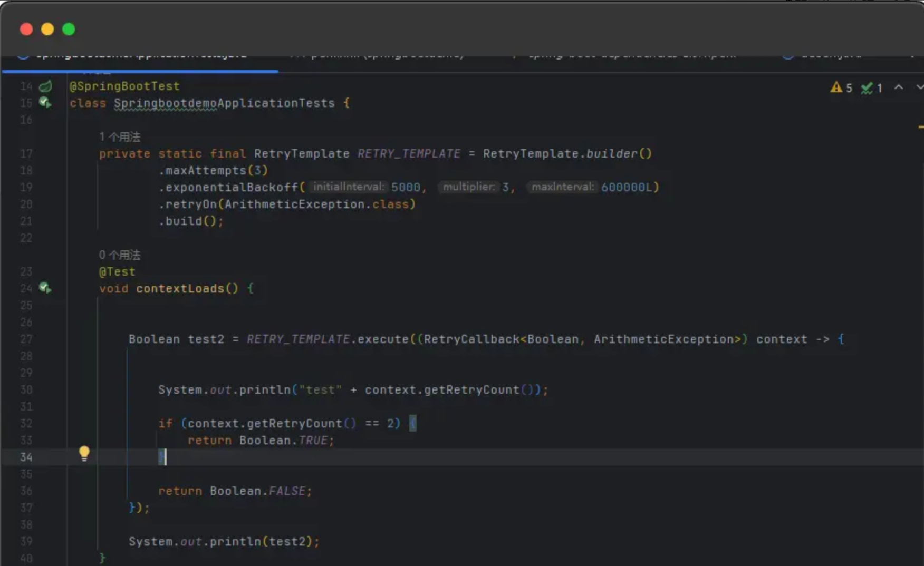
Task: Click .maxAttempts(3) on line 18
Action: coord(213,171)
